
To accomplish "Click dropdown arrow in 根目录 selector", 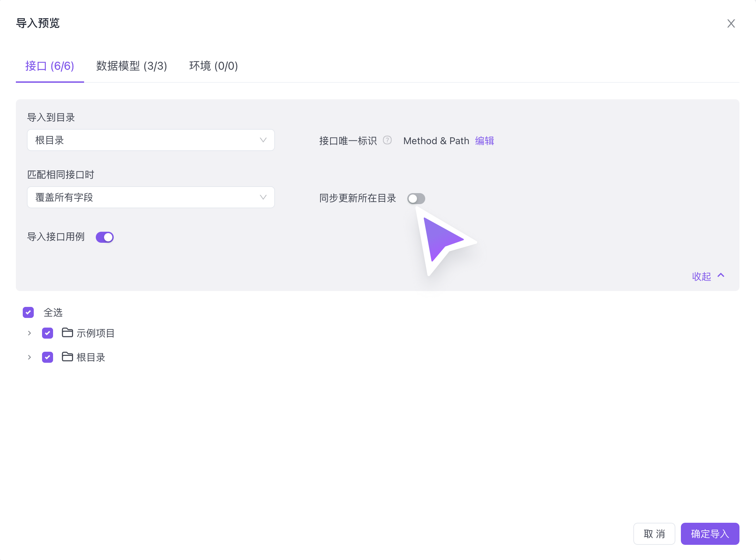I will 263,140.
